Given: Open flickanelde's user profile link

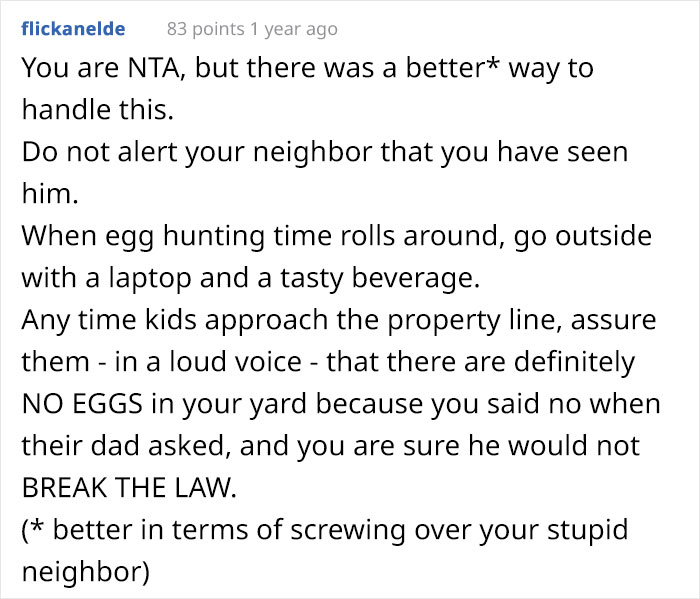Looking at the screenshot, I should [x=73, y=29].
